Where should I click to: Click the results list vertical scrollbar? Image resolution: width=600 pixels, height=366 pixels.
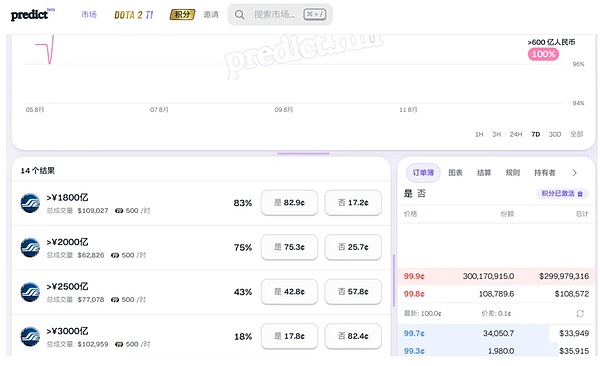pyautogui.click(x=394, y=280)
